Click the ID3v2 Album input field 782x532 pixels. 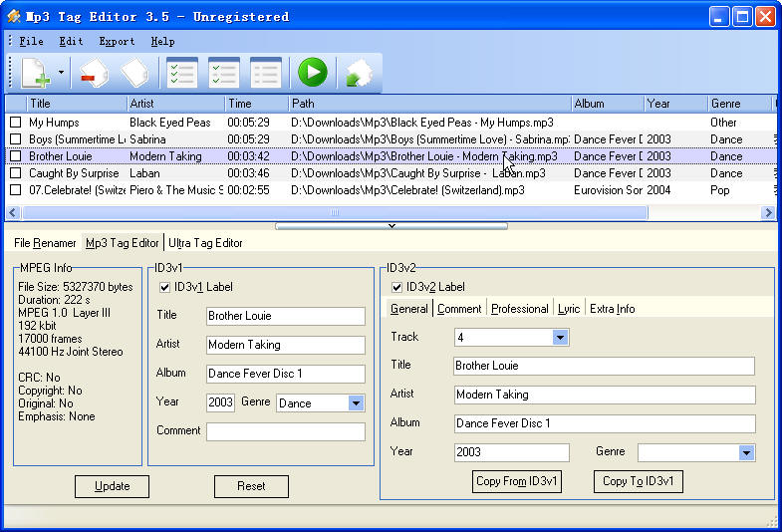click(605, 423)
